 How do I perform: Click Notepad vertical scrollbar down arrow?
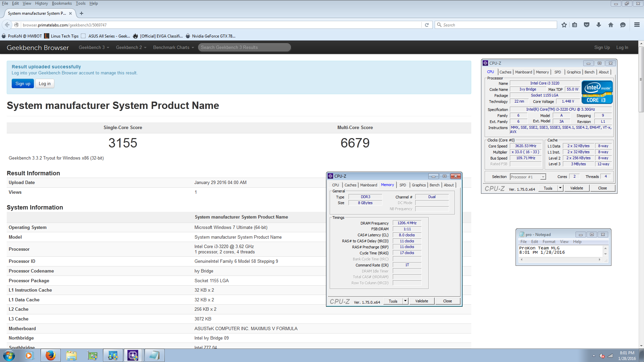(605, 254)
